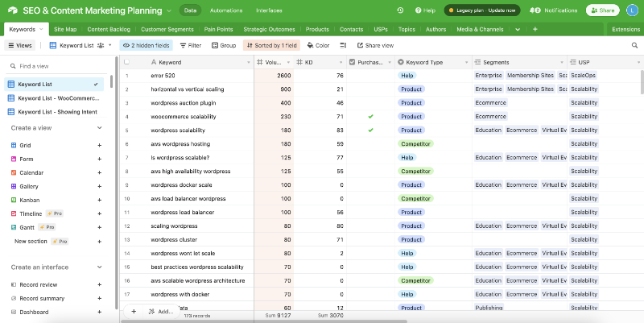Select Keyword List - Showing Intent view

[54, 112]
